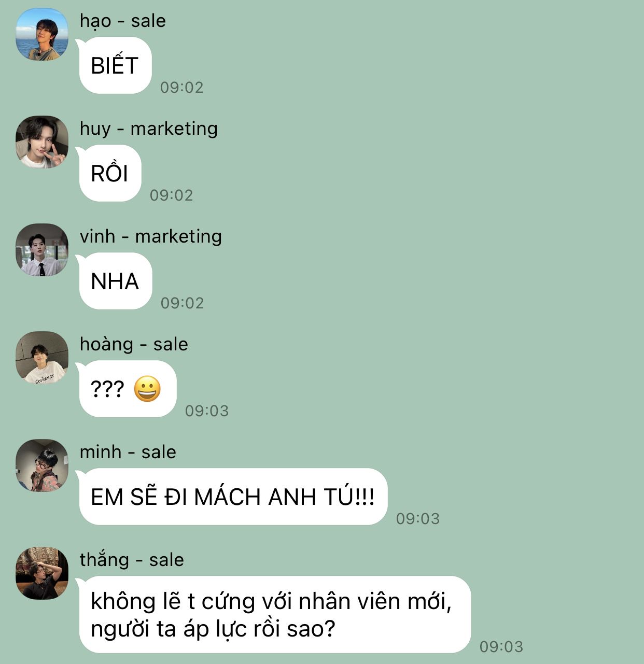Open vinh's profile avatar
Viewport: 644px width, 664px height.
click(x=42, y=250)
